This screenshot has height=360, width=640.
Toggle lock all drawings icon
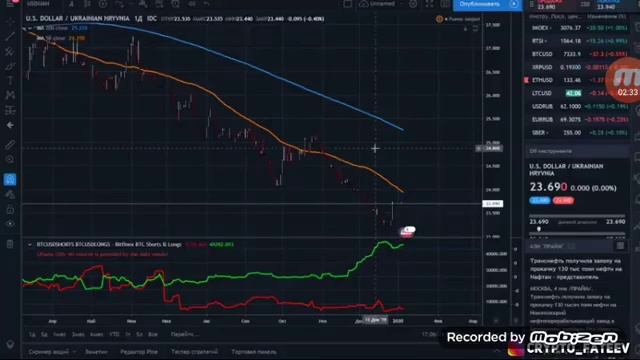[10, 209]
